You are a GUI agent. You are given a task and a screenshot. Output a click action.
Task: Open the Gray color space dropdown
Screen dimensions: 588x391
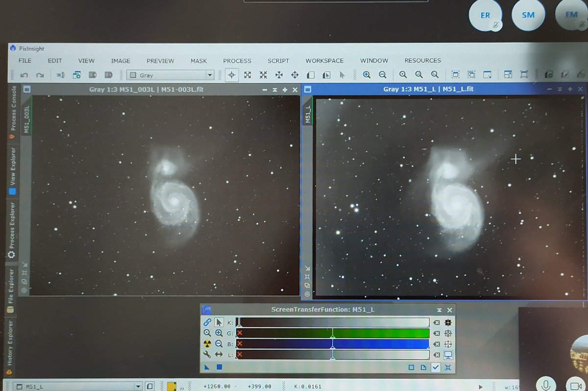[x=210, y=75]
